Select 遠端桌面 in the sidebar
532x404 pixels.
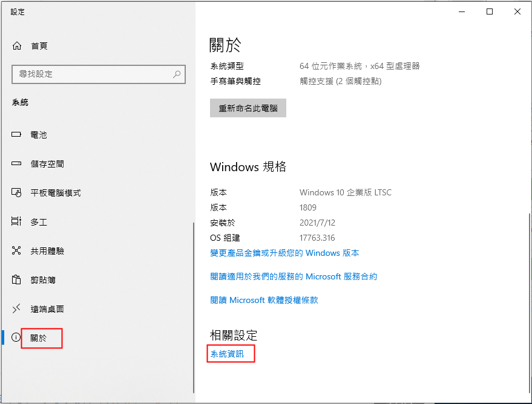pos(47,309)
